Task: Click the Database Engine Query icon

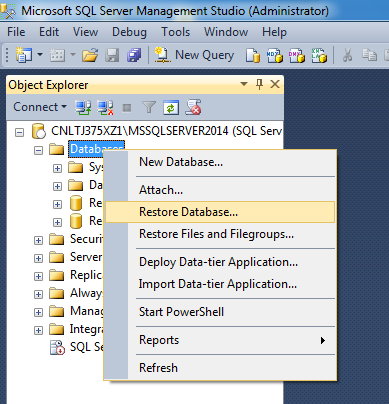Action: click(253, 55)
